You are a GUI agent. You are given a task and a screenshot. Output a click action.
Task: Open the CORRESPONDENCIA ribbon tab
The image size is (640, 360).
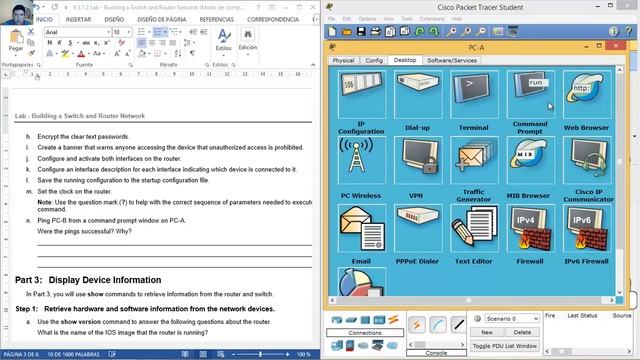tap(273, 19)
